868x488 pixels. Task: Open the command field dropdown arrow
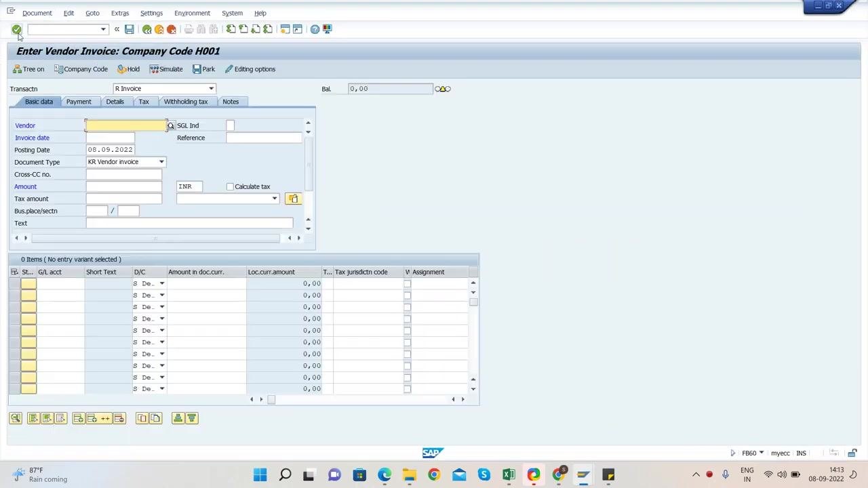click(x=103, y=29)
